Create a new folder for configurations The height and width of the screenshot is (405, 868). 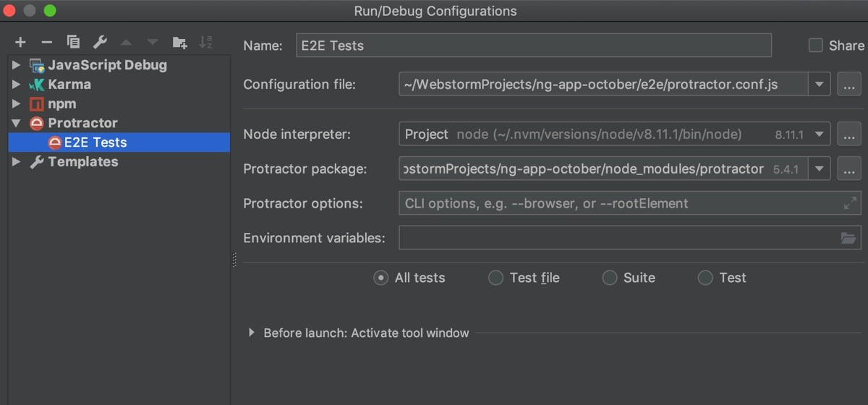tap(179, 43)
